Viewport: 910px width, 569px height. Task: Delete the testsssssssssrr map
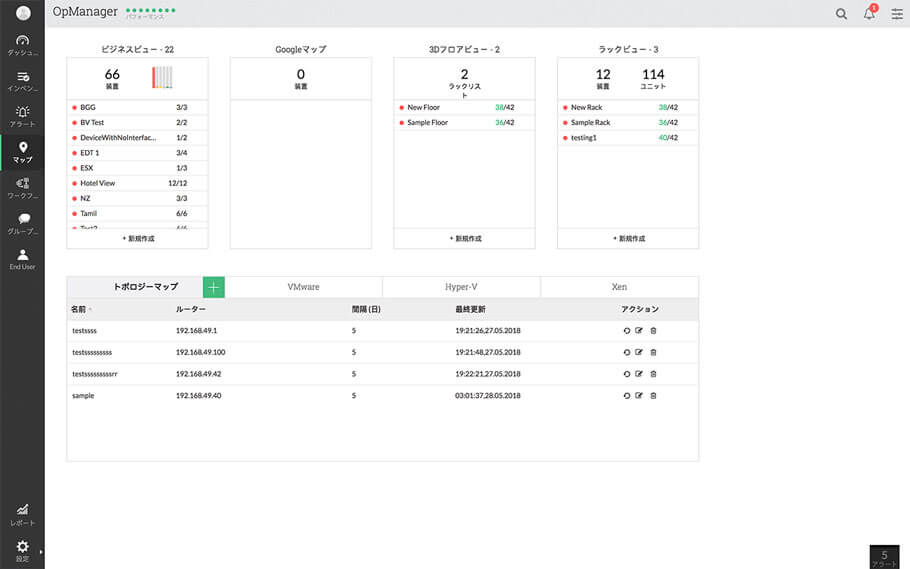653,374
